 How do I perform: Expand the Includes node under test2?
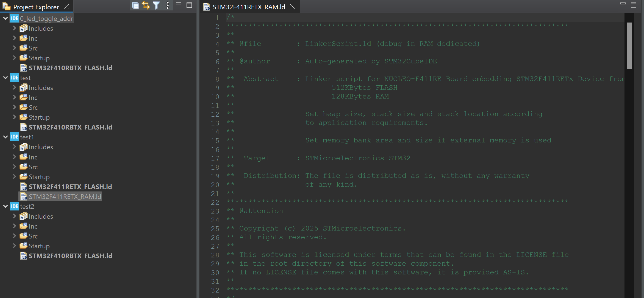[x=15, y=216]
